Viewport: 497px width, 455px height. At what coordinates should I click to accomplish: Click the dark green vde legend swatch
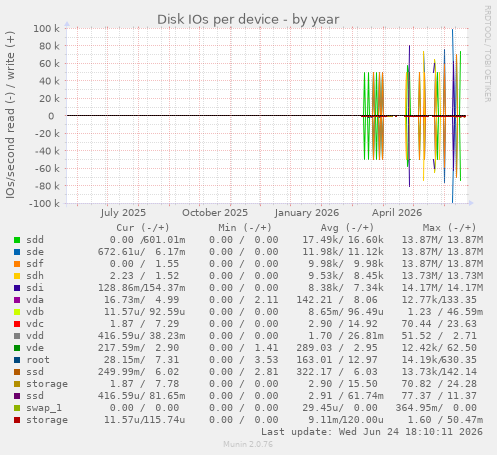(17, 348)
